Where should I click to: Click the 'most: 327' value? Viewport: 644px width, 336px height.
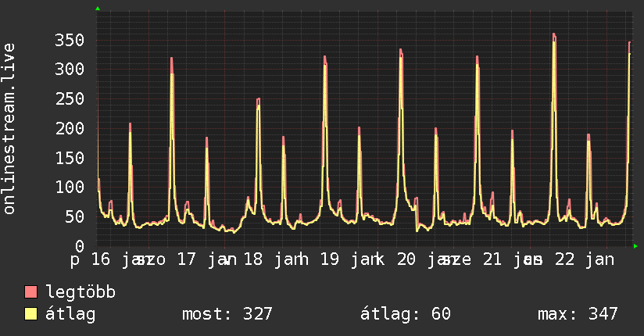[227, 314]
